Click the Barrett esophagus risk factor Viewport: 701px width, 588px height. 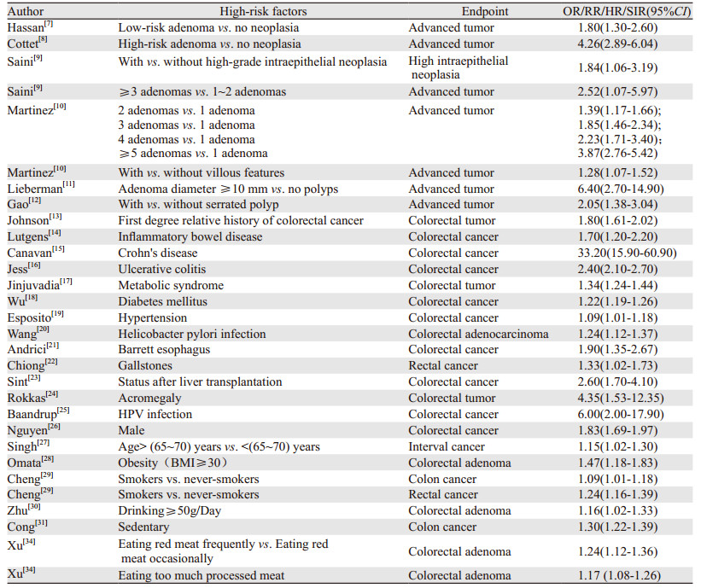[163, 350]
